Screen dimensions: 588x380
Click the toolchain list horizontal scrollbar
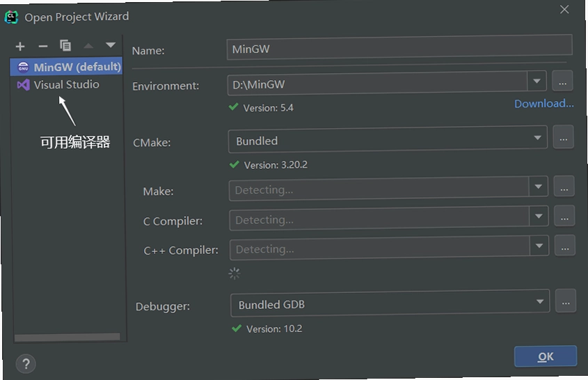67,338
